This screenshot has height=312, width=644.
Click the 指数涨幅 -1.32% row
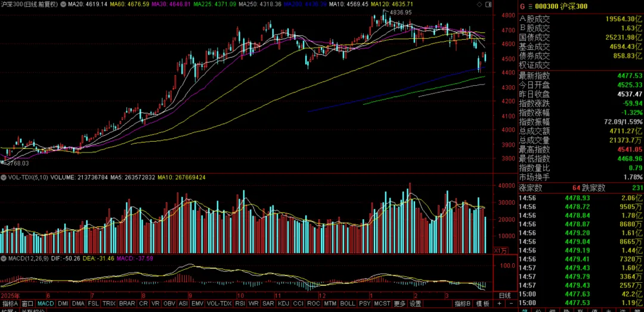(x=581, y=113)
